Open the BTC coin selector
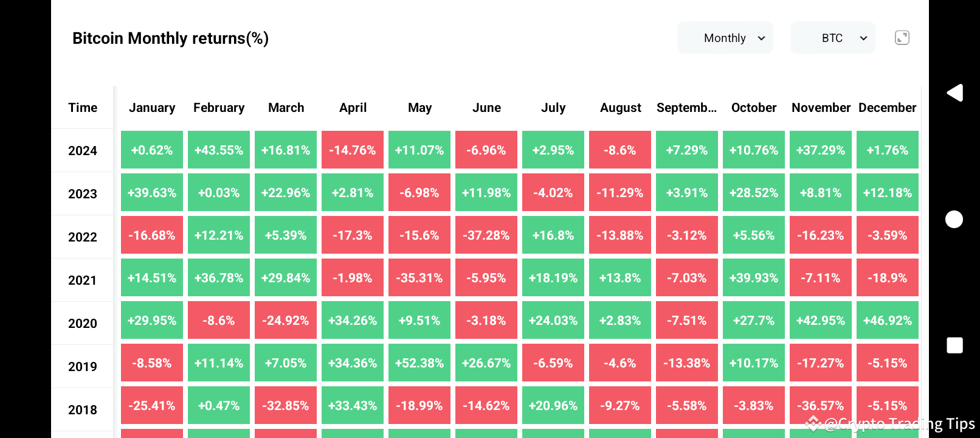Image resolution: width=980 pixels, height=438 pixels. (x=832, y=38)
